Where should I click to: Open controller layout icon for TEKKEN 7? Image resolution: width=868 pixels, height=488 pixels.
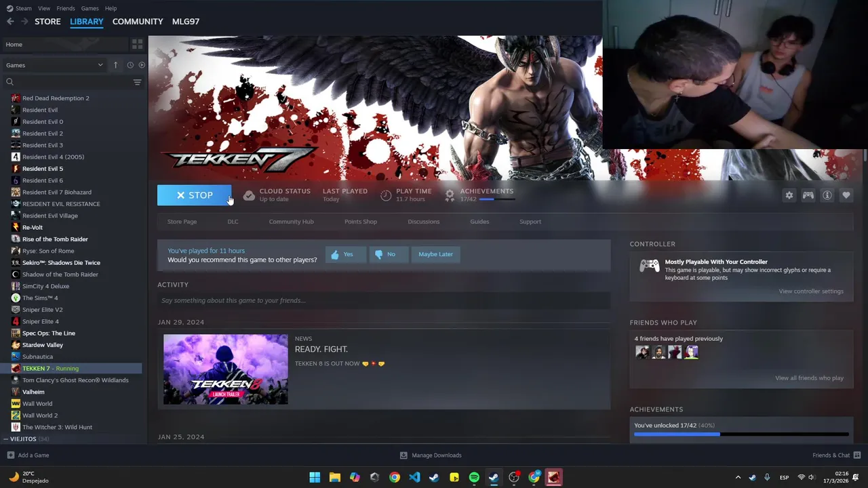point(808,195)
